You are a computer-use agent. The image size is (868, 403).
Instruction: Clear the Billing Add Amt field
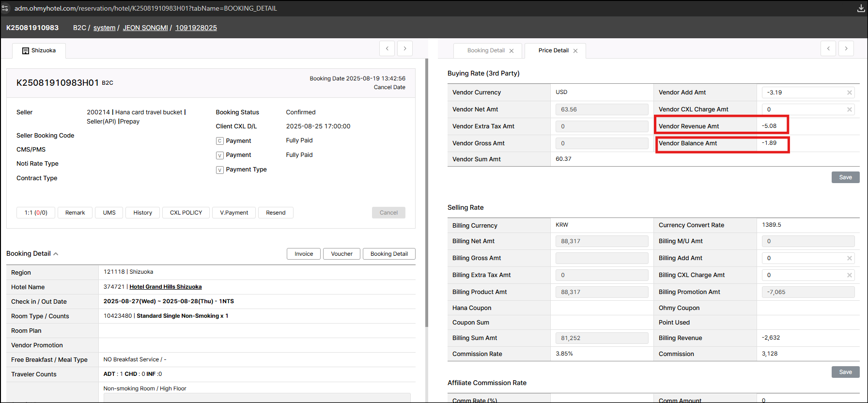(x=849, y=258)
